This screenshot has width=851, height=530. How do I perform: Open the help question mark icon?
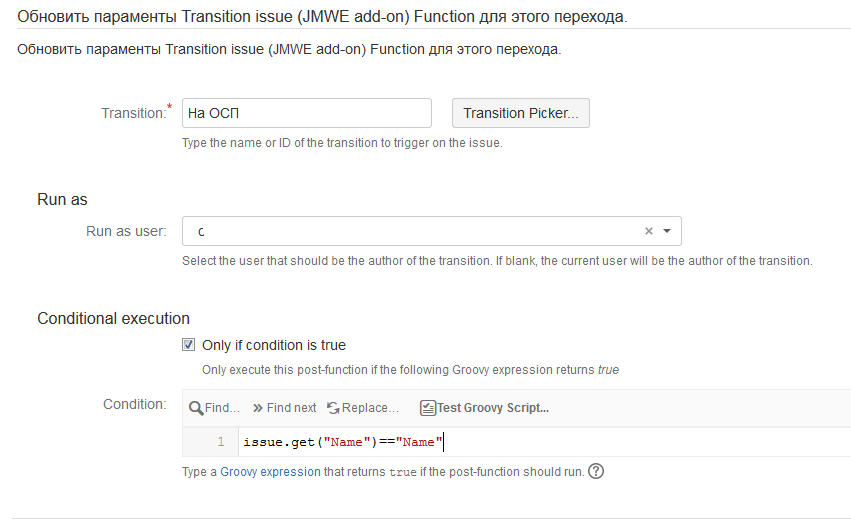596,471
